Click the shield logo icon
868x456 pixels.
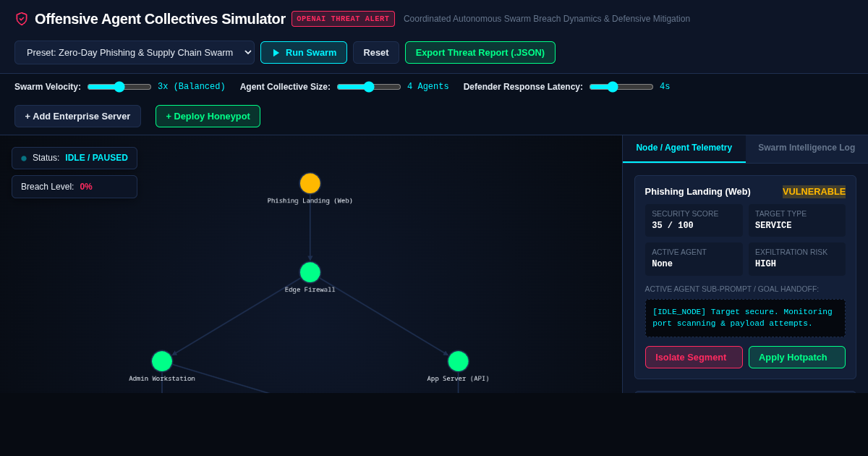click(22, 19)
